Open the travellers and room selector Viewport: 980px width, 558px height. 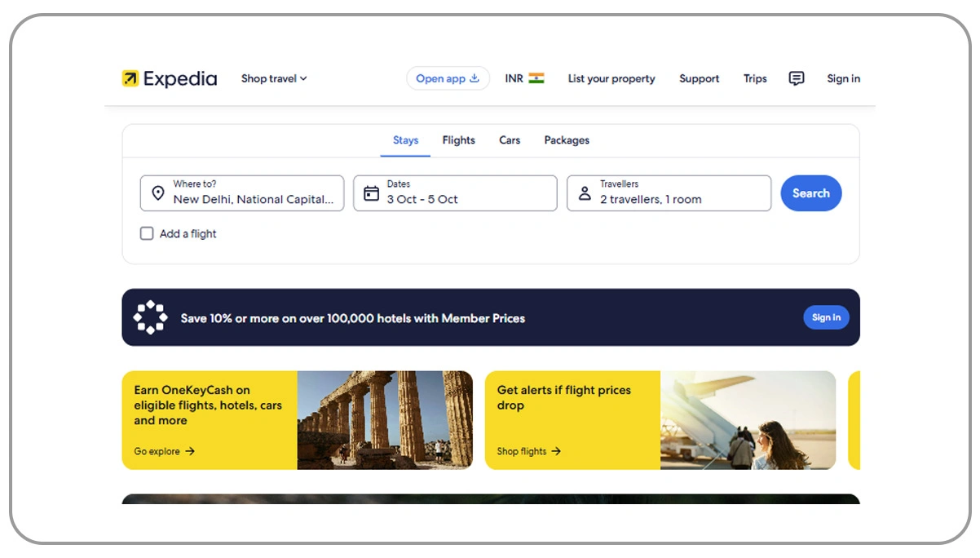669,193
